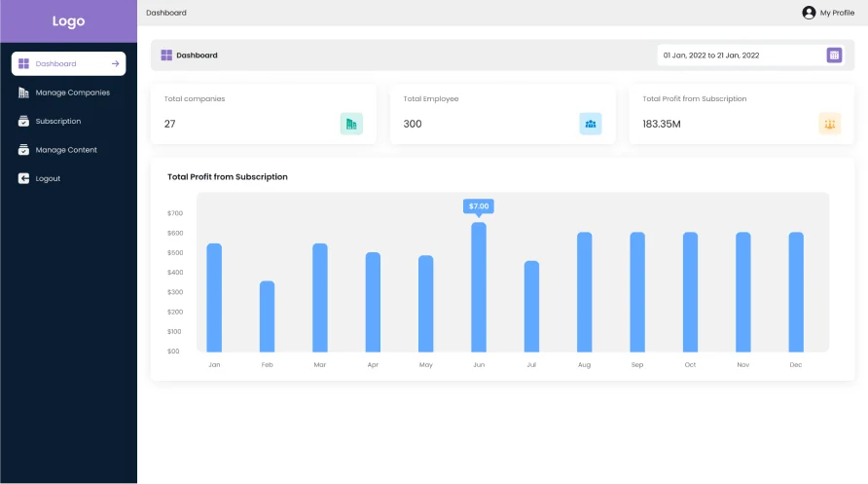Select Manage Companies in sidebar

point(72,93)
